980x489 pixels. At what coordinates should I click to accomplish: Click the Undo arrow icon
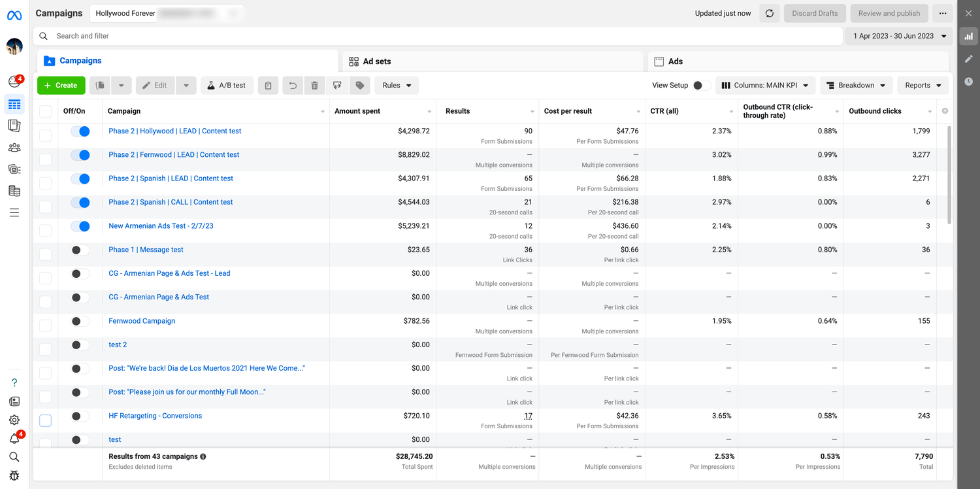click(x=293, y=85)
